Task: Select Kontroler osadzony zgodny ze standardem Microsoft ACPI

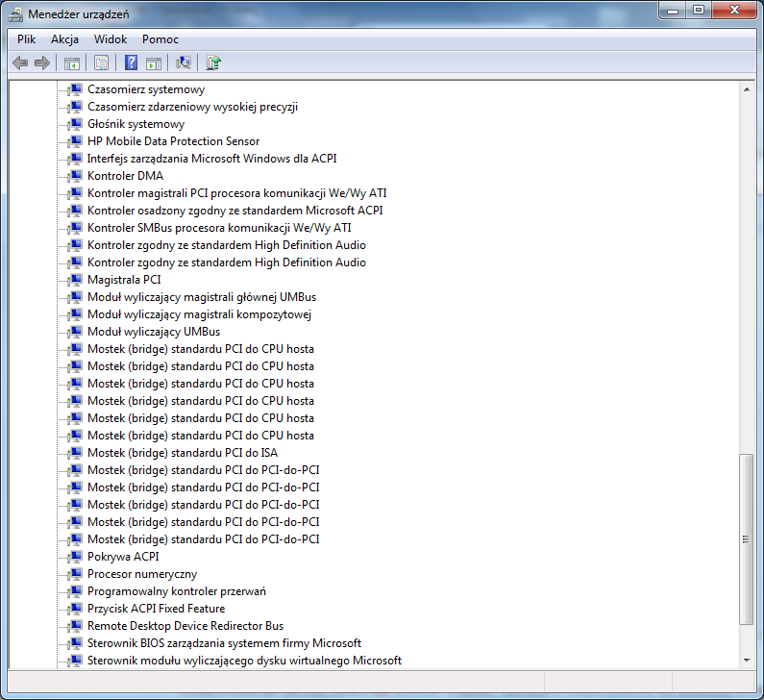Action: (234, 211)
